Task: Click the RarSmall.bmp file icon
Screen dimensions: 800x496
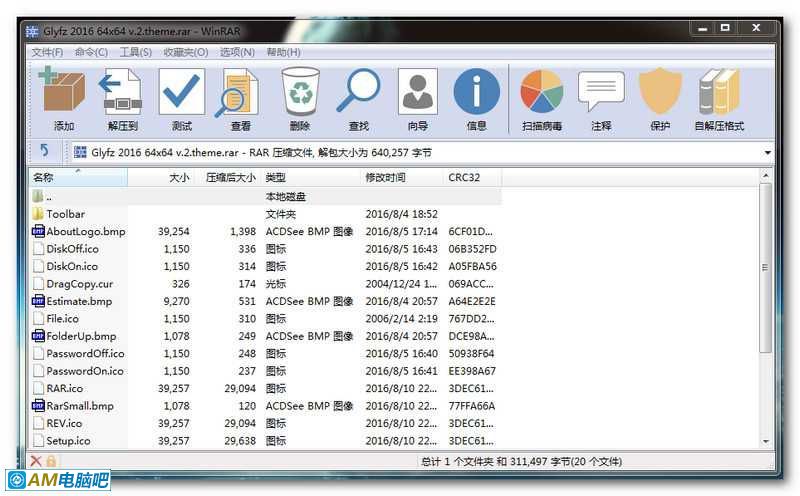Action: pos(38,406)
